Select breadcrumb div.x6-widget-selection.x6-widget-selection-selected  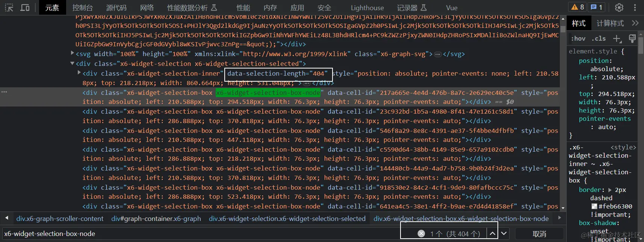[x=287, y=219]
